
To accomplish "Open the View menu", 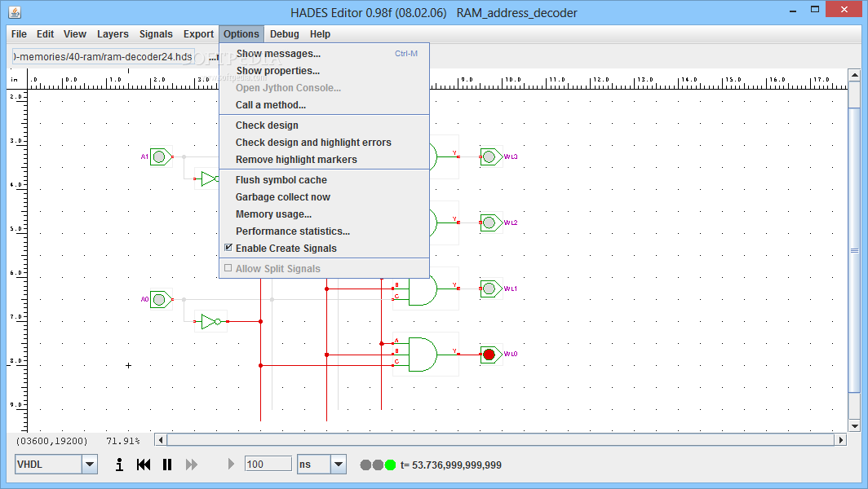I will pos(75,33).
